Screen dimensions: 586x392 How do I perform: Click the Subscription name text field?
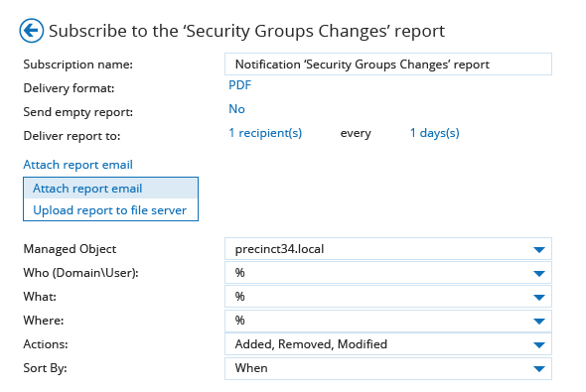[388, 65]
